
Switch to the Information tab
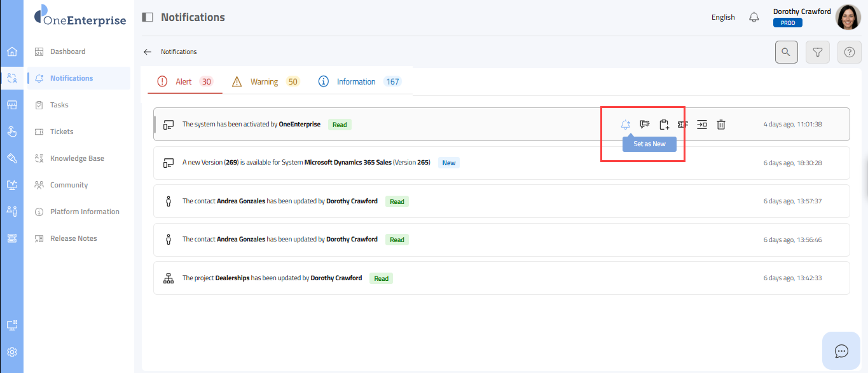[356, 82]
